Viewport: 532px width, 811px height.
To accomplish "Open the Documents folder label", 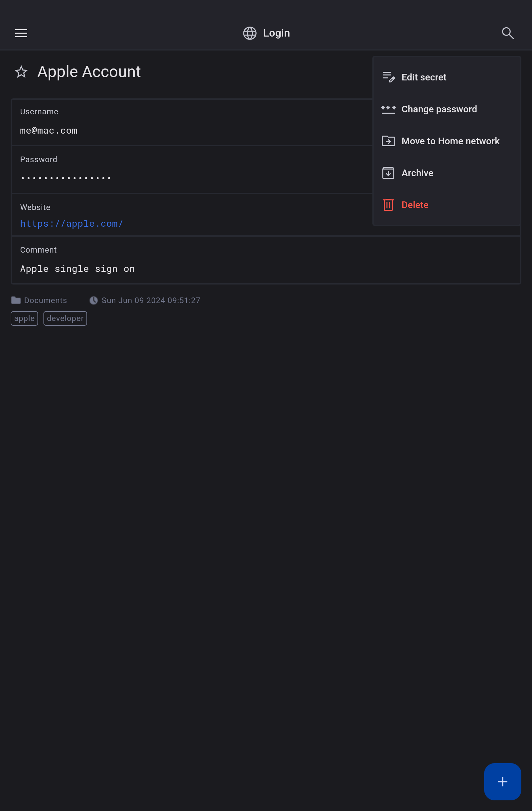I will (45, 300).
